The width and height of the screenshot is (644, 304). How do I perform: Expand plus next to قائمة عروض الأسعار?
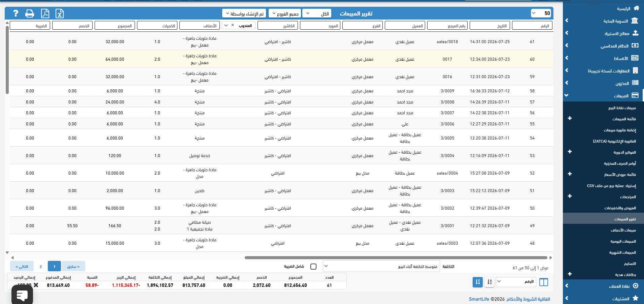coord(570,174)
